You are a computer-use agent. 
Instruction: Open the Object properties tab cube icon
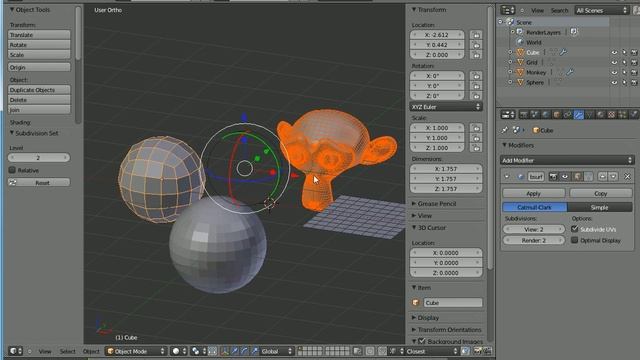[x=556, y=115]
